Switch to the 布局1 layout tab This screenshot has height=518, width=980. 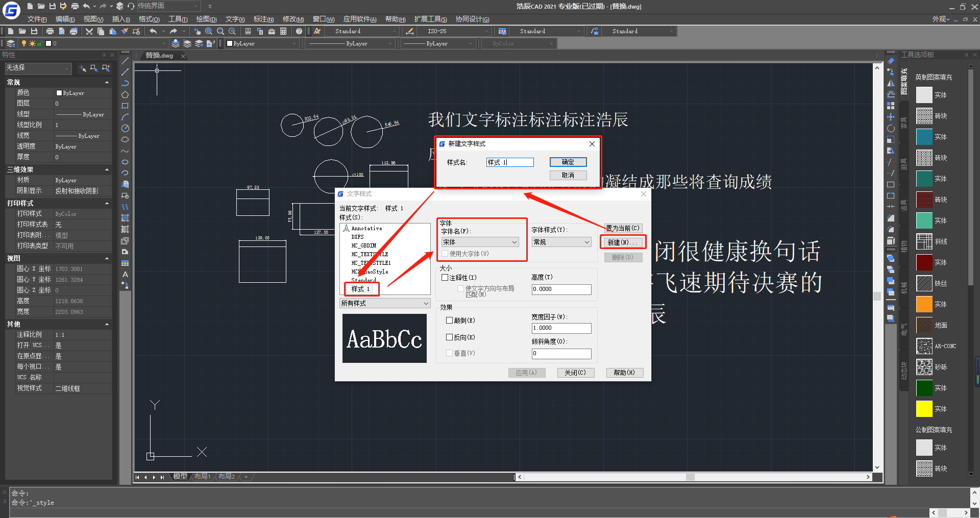coord(202,477)
